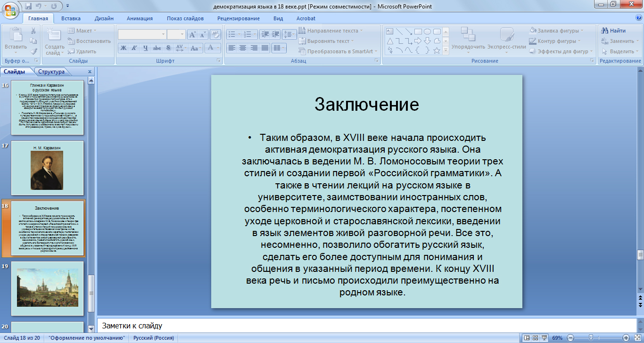Open the Вставка ribbon tab
This screenshot has width=644, height=343.
[x=71, y=18]
